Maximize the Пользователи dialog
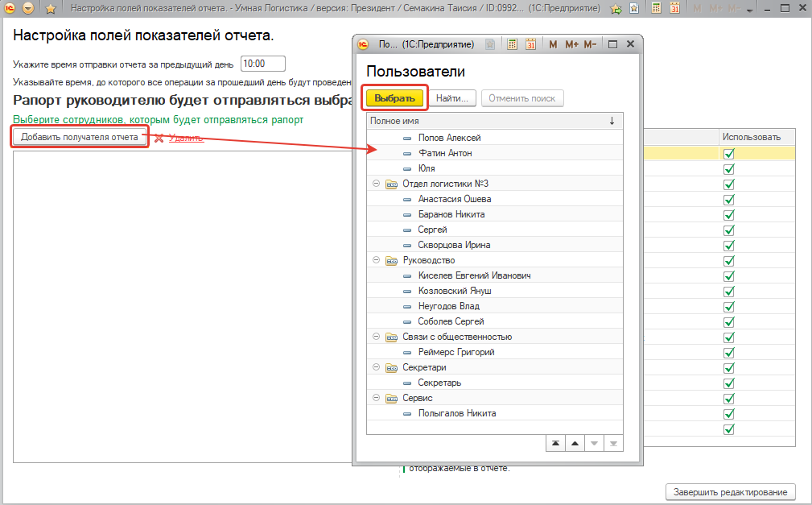 (612, 44)
